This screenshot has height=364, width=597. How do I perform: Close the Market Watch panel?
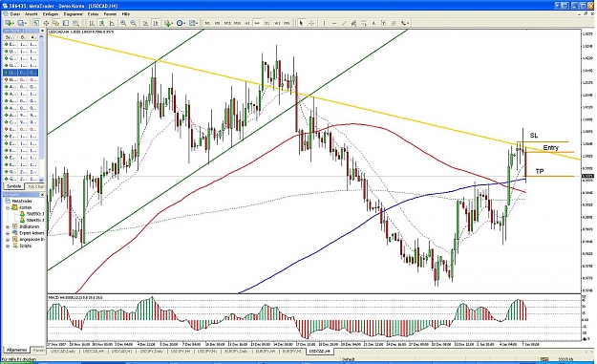point(42,31)
